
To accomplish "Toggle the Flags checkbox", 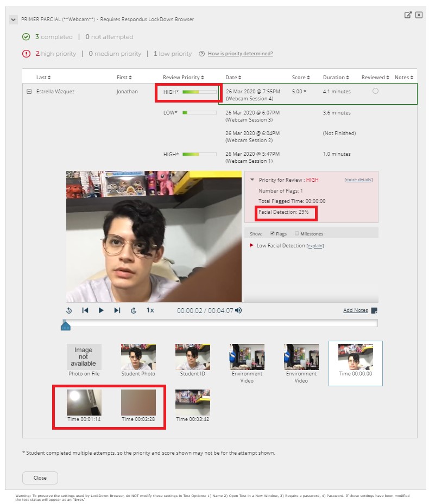I will [273, 233].
